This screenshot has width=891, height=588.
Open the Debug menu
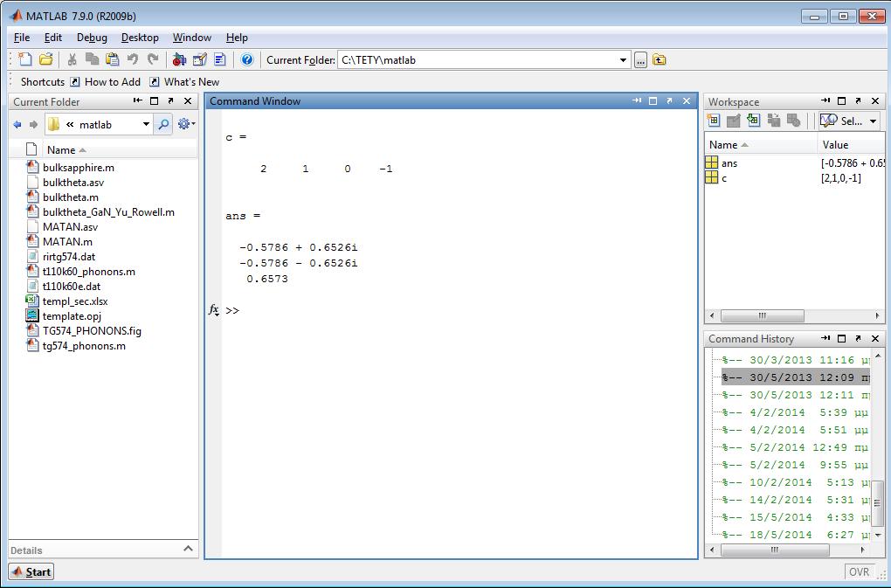[x=92, y=38]
